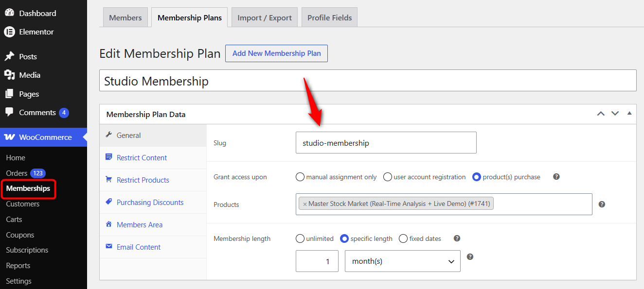Screen dimensions: 644x289
Task: Switch to the Members tab
Action: [x=125, y=17]
